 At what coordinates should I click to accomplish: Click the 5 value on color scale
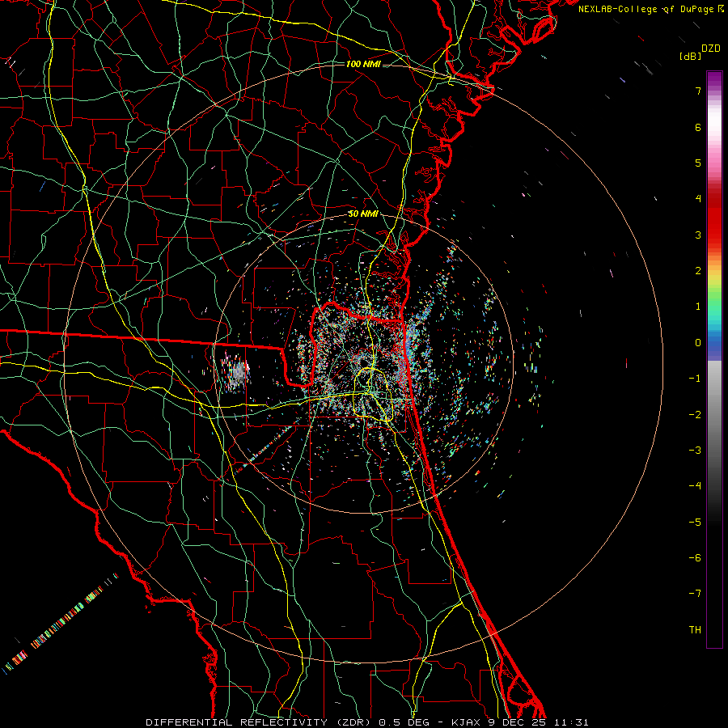[x=698, y=163]
